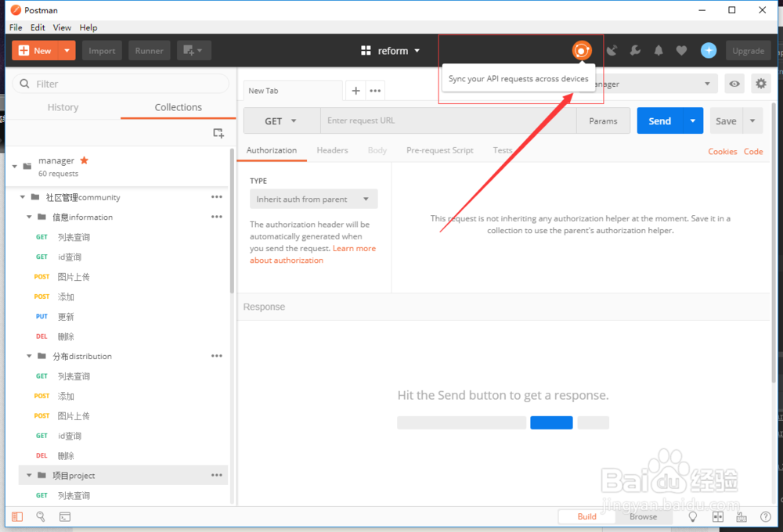Screen dimensions: 783x532
Task: Open the Help question mark icon
Action: tap(766, 516)
